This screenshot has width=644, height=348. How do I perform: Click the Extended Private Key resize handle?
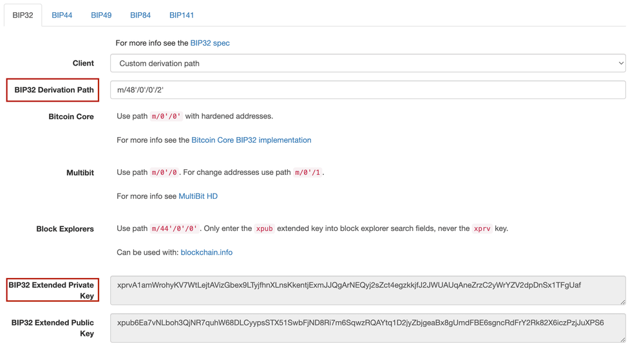(x=623, y=302)
